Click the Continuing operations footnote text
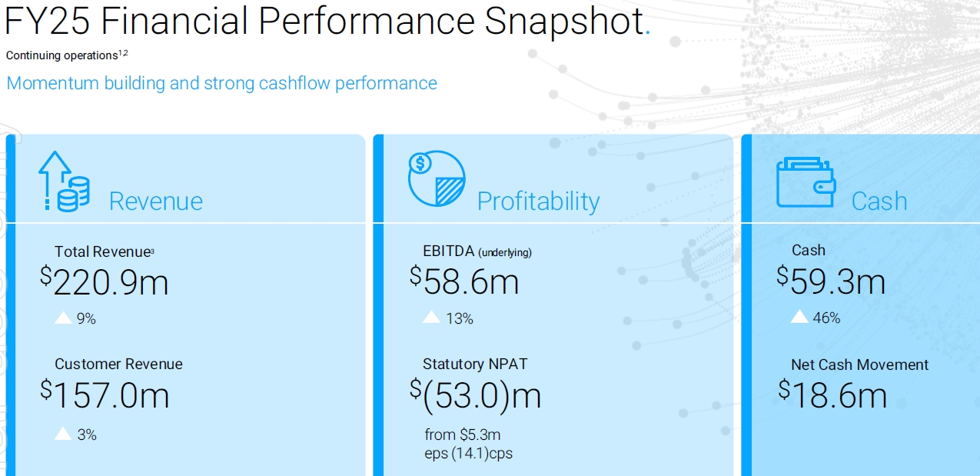Screen dimensions: 980x476 click(x=67, y=55)
